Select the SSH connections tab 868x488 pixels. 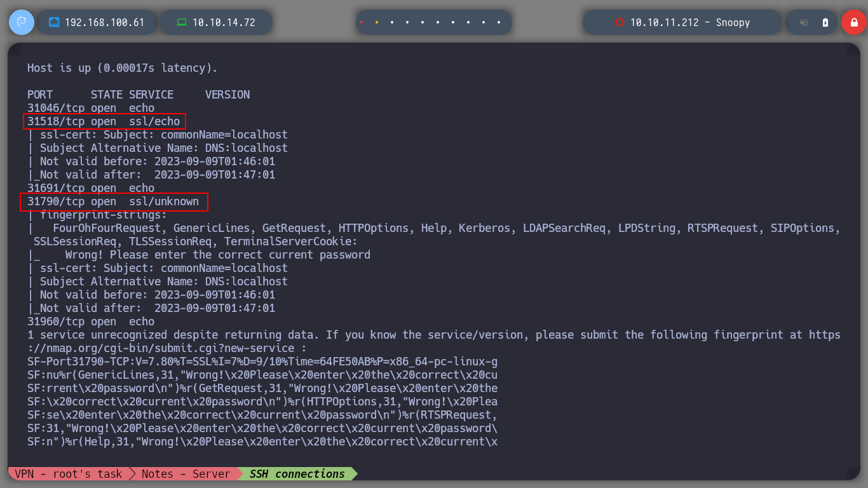(x=297, y=473)
